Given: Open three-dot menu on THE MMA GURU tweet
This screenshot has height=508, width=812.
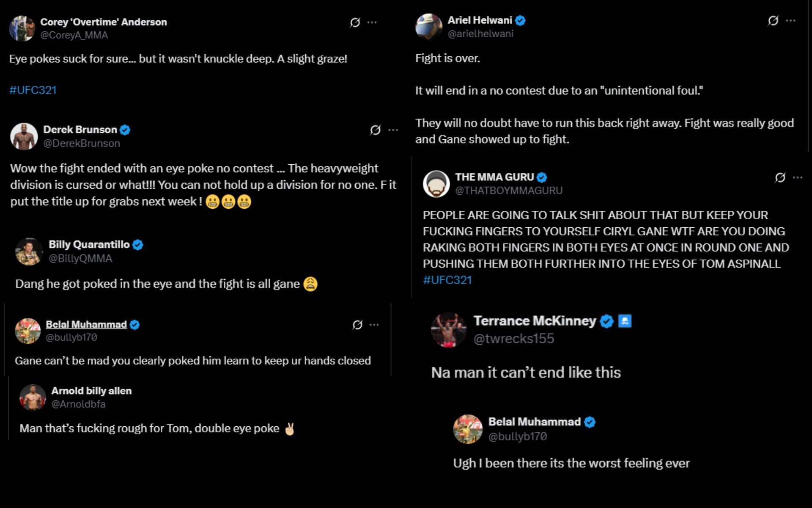Looking at the screenshot, I should click(x=798, y=178).
